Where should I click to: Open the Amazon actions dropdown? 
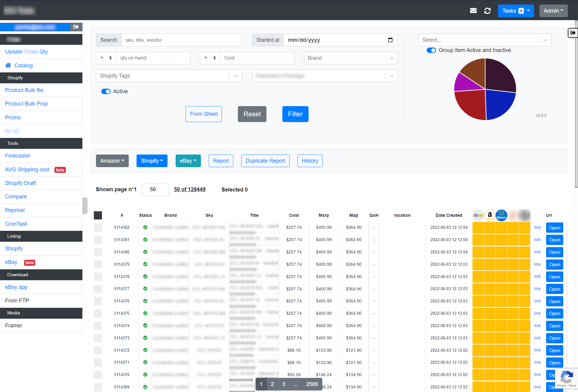click(112, 161)
